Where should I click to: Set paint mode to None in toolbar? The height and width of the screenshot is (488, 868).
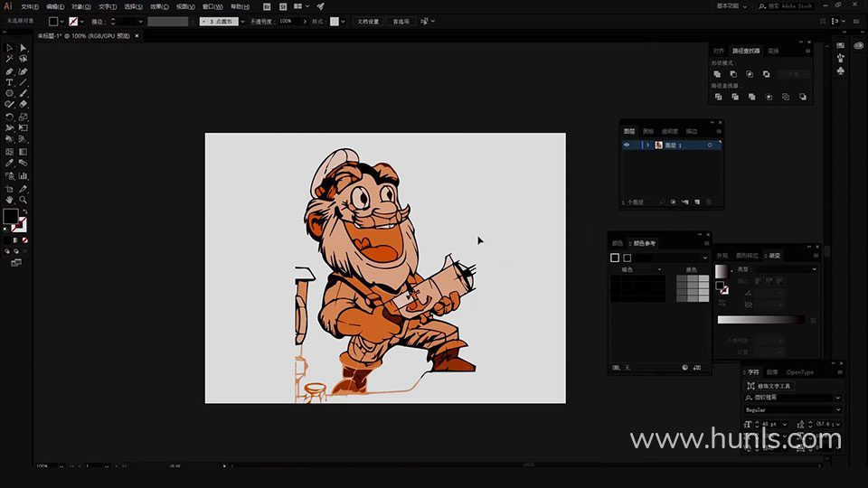coord(25,240)
